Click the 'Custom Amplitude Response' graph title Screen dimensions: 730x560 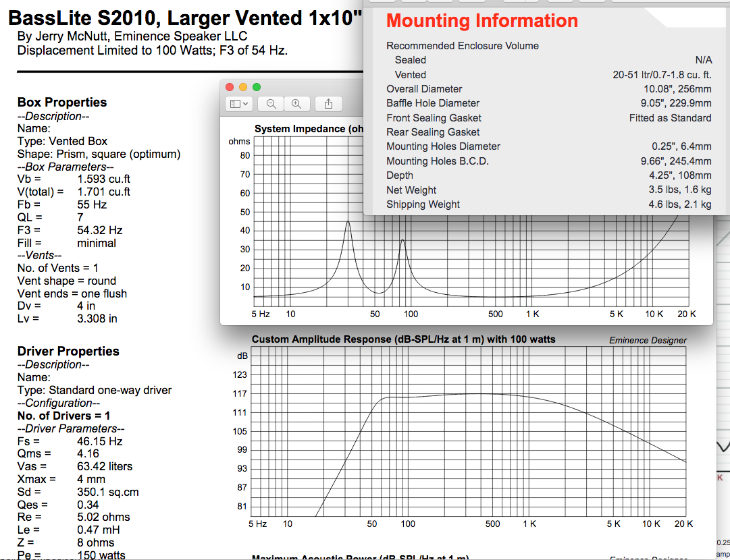pos(403,339)
